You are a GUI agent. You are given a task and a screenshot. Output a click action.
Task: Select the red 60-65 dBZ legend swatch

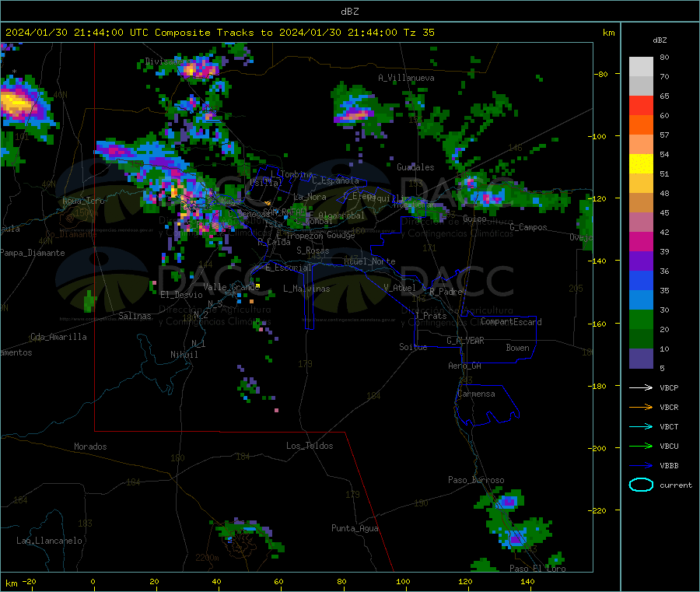641,105
